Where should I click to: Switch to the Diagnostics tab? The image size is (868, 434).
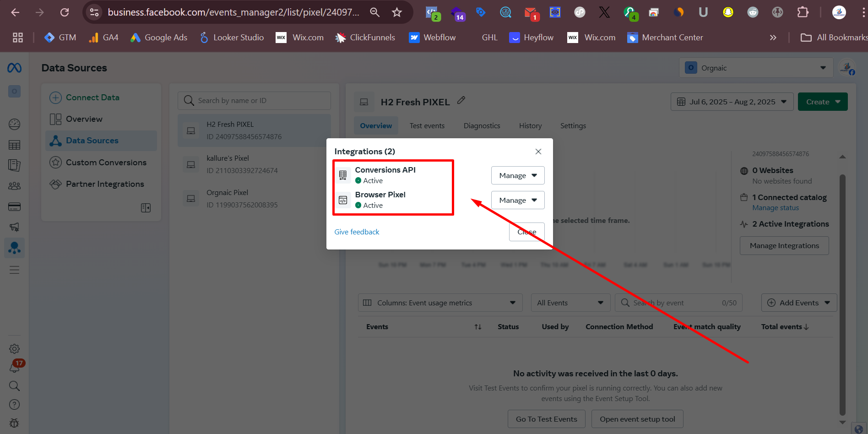tap(482, 126)
